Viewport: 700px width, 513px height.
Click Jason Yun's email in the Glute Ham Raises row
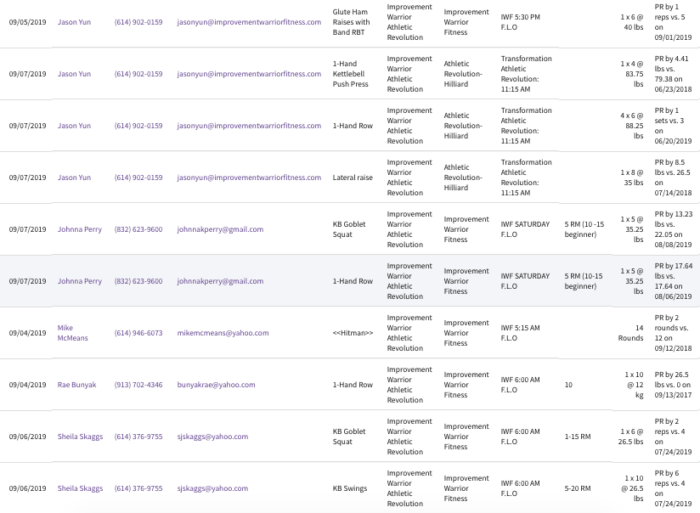point(249,22)
